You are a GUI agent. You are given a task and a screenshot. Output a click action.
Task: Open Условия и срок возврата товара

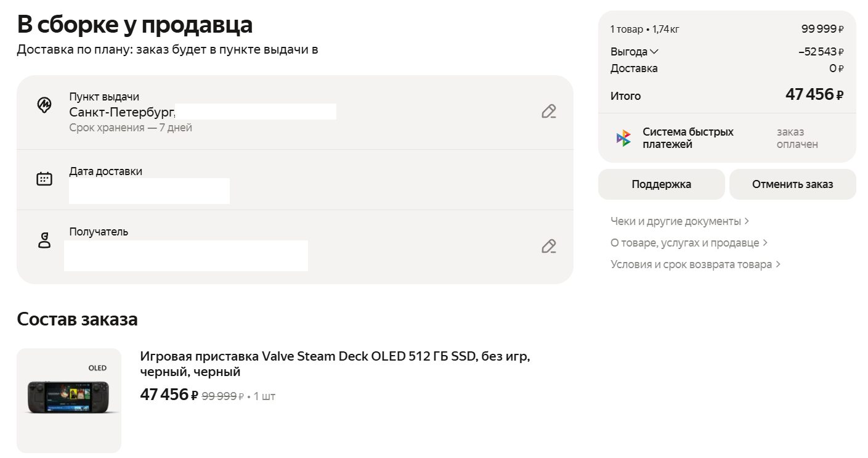click(x=696, y=264)
